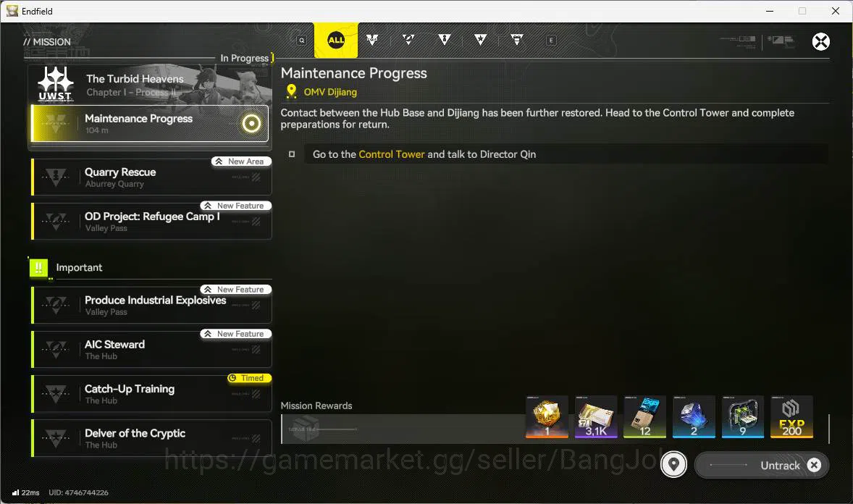This screenshot has height=504, width=853.
Task: View the 3.1K currency ticket reward
Action: 596,417
